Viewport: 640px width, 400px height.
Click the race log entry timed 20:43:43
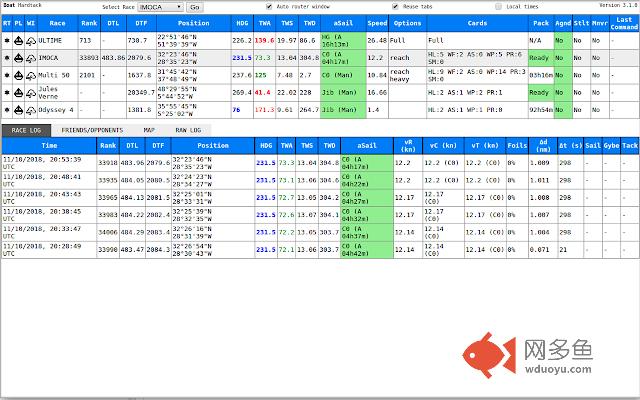tap(320, 198)
